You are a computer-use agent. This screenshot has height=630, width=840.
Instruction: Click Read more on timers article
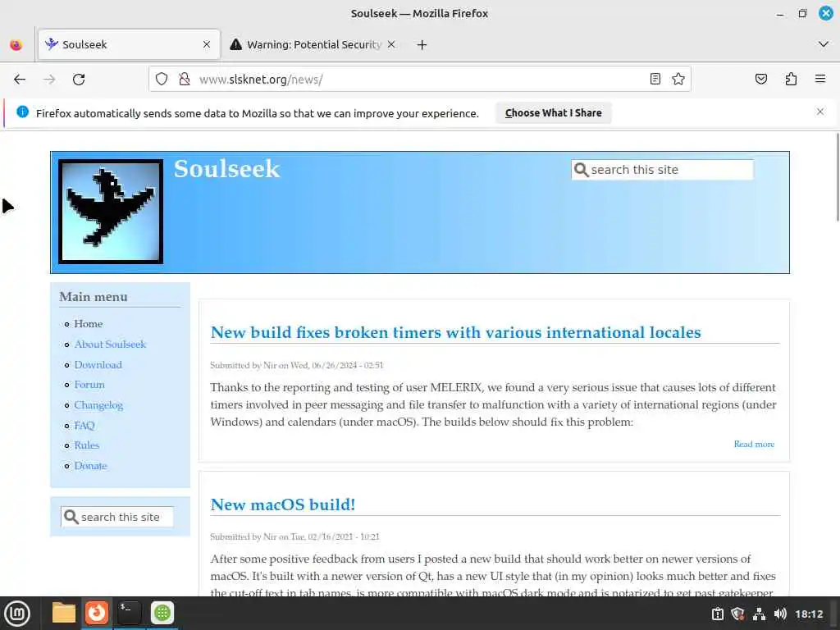coord(754,444)
